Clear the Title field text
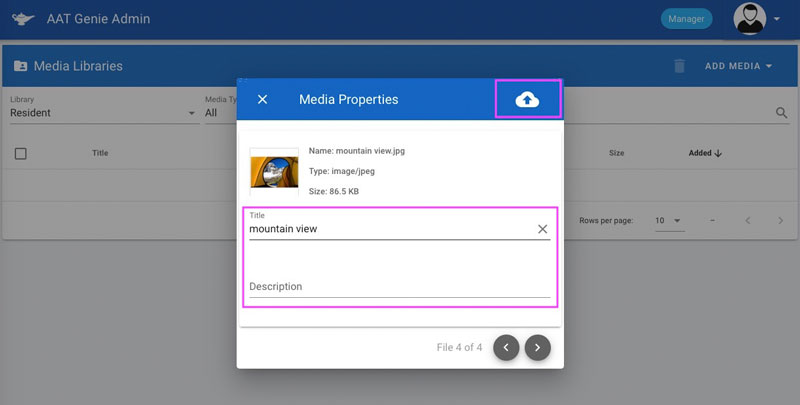 [x=542, y=229]
